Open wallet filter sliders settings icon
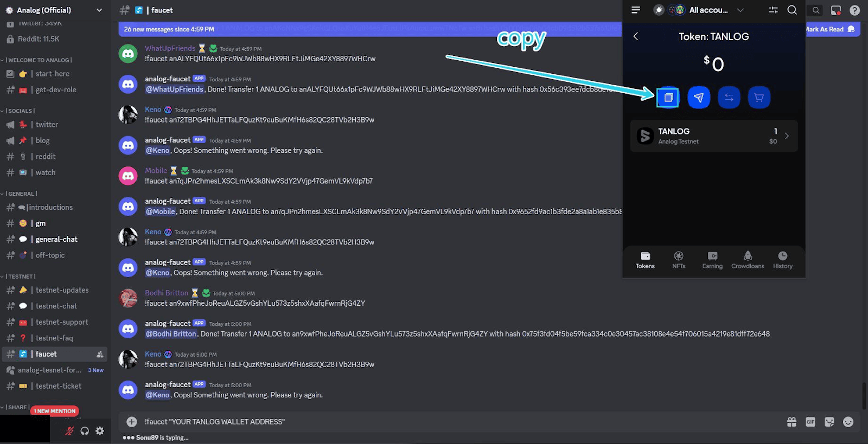The height and width of the screenshot is (444, 868). [774, 10]
